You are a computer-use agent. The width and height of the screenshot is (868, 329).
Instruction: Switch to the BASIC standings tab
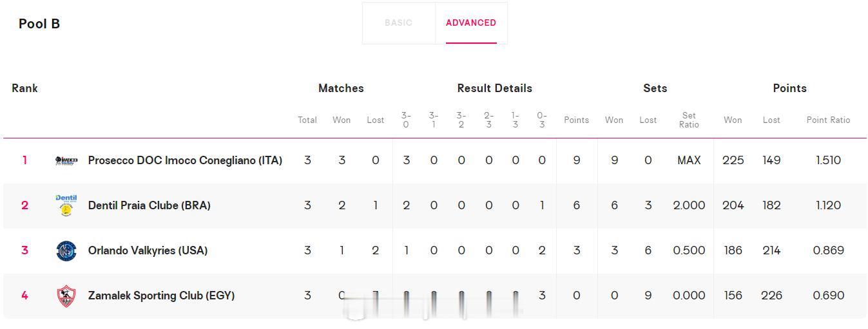point(398,23)
